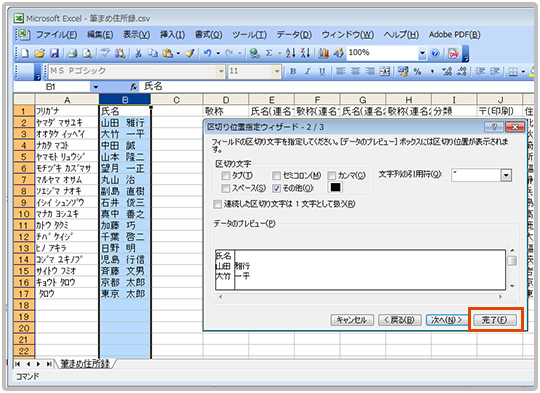Image resolution: width=540 pixels, height=393 pixels.
Task: Enable the semicolon delimiter checkbox
Action: [x=276, y=176]
